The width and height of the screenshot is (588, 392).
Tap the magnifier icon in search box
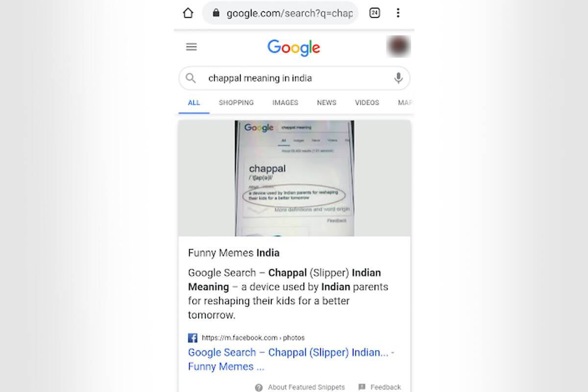point(191,78)
